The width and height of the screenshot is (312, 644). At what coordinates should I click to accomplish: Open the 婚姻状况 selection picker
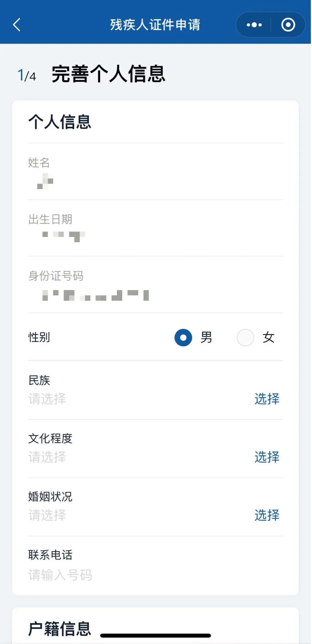[x=267, y=515]
